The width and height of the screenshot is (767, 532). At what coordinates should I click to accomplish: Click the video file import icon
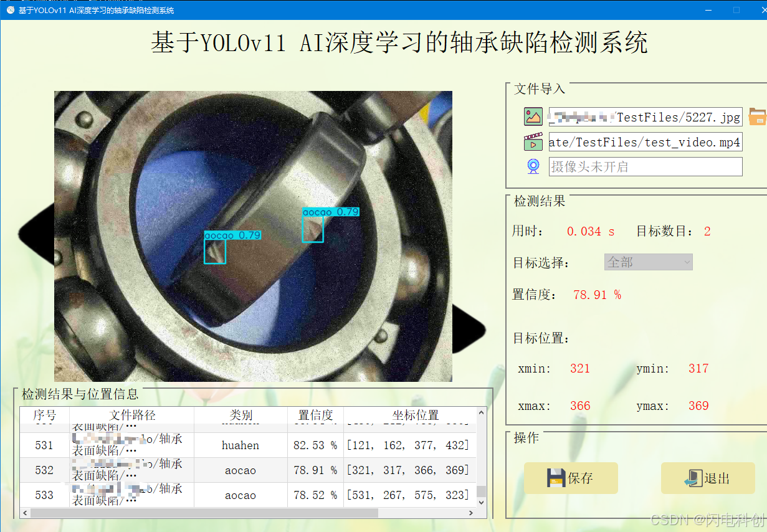(x=533, y=142)
